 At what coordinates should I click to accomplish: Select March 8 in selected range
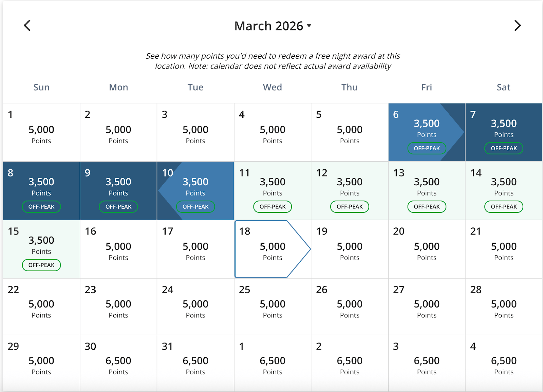(x=41, y=187)
